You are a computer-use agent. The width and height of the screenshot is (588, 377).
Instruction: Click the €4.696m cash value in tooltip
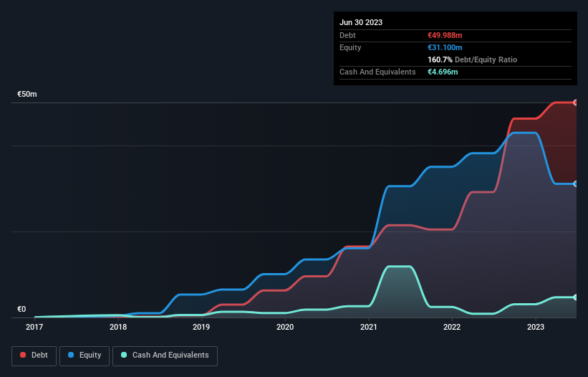(x=443, y=72)
